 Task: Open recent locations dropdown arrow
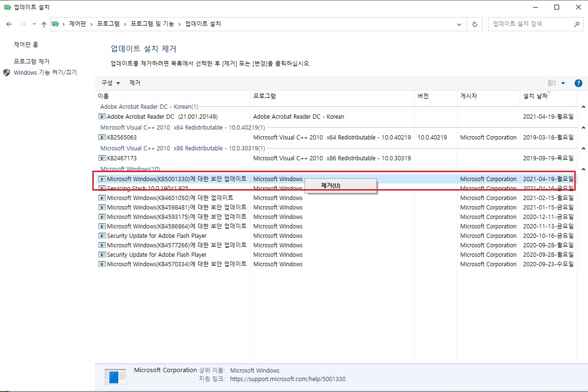click(x=34, y=24)
